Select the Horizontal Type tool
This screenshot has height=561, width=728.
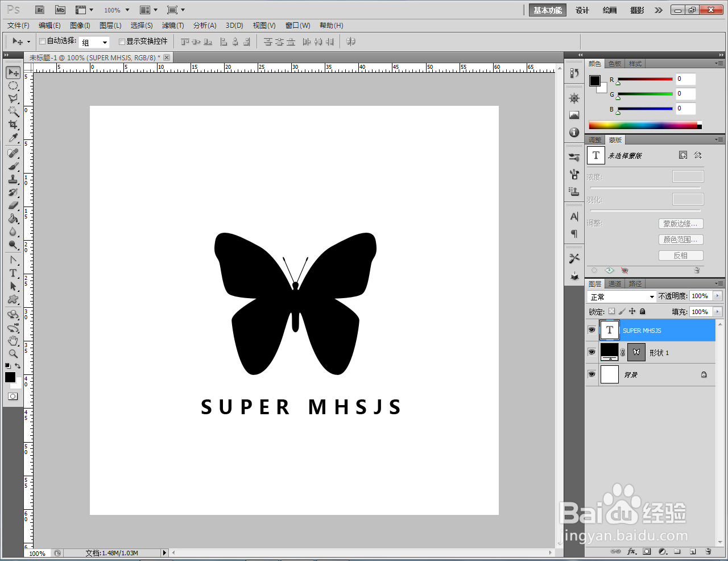tap(13, 273)
